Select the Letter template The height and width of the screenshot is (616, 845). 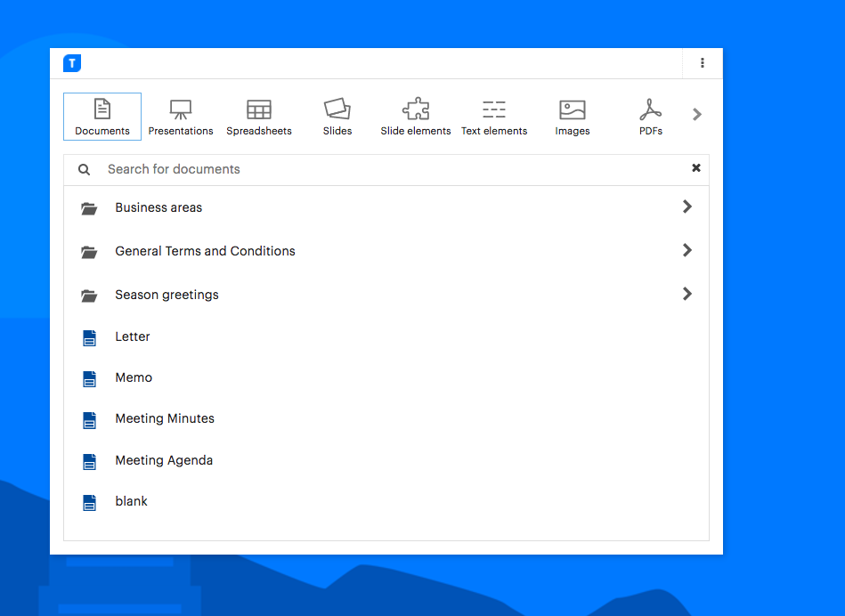[386, 336]
